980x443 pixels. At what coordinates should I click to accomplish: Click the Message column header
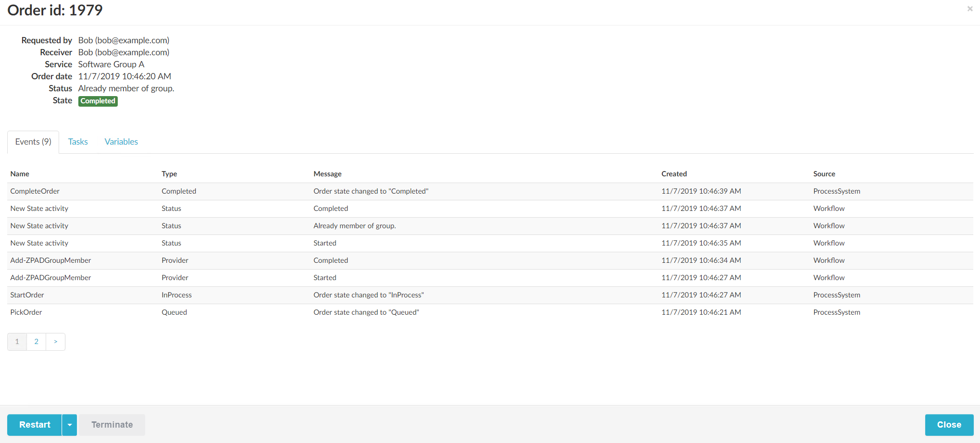tap(327, 174)
